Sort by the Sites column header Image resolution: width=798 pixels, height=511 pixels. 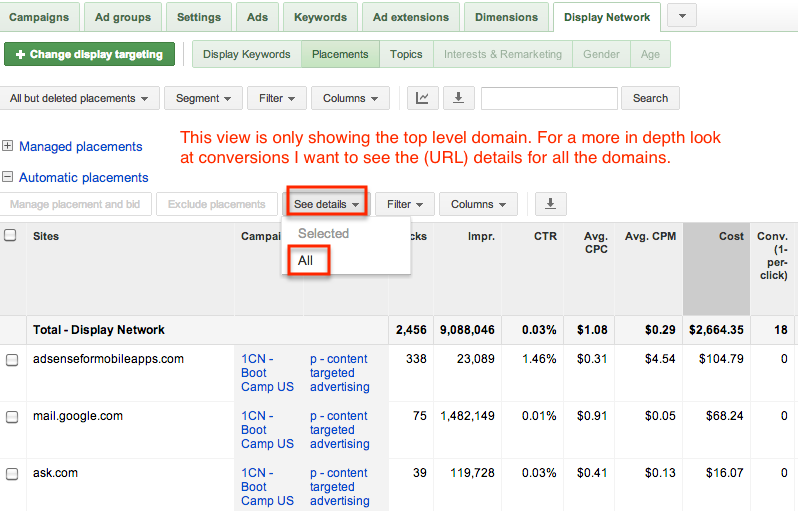(x=46, y=236)
